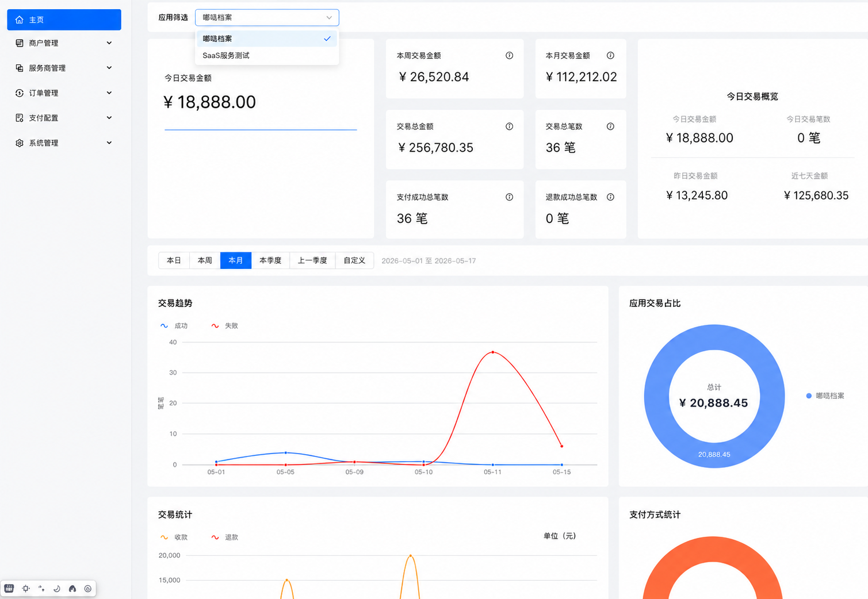Screen dimensions: 868x599
Task: Select the 本月 range tab
Action: tap(236, 260)
